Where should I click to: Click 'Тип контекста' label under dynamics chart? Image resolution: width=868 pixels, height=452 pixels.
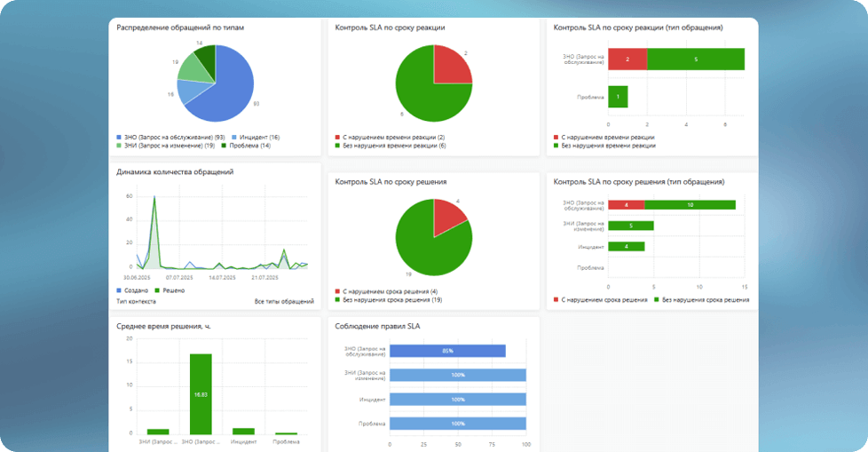tap(137, 302)
